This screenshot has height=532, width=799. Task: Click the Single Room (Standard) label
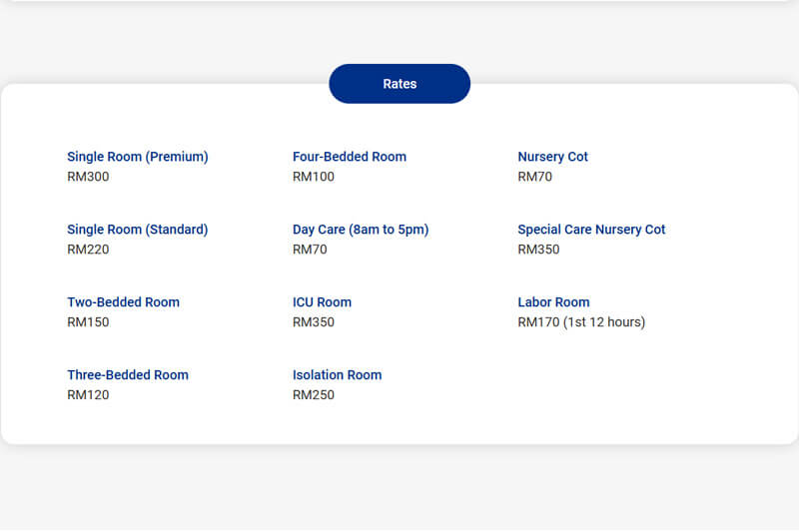pyautogui.click(x=138, y=230)
